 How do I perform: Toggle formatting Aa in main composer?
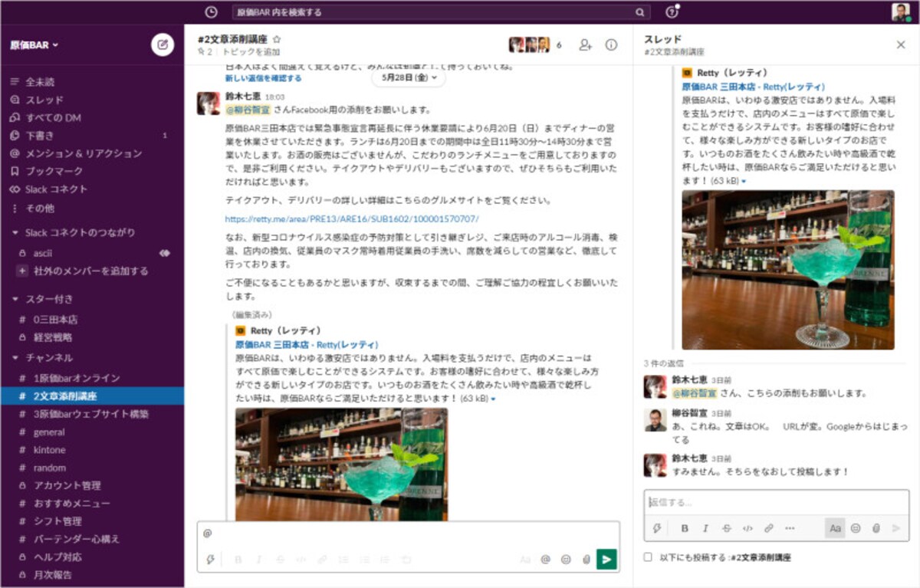coord(525,560)
